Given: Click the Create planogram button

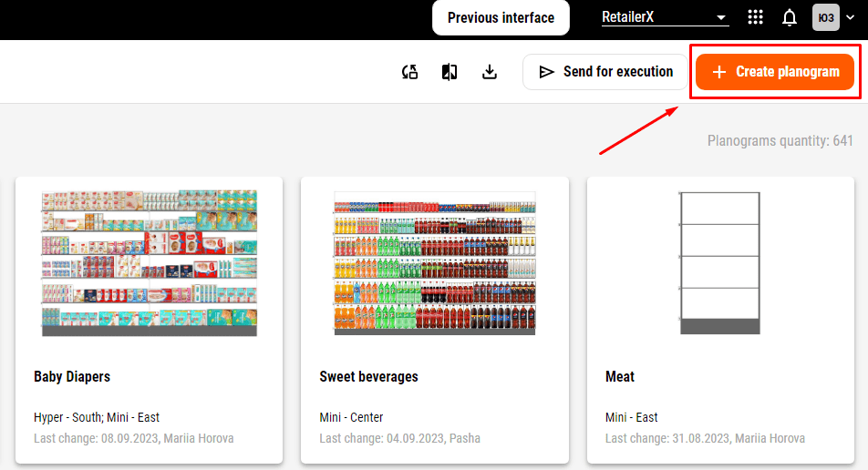Looking at the screenshot, I should (775, 72).
